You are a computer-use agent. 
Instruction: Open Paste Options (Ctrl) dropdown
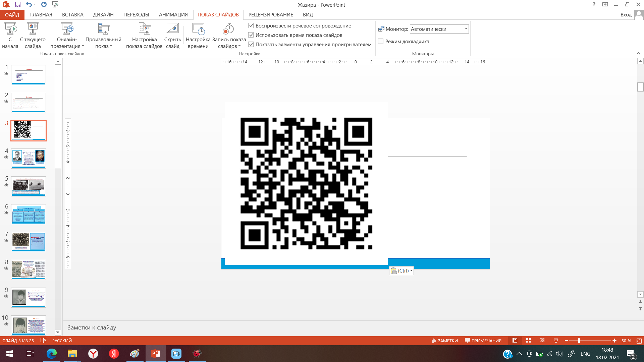(x=401, y=271)
